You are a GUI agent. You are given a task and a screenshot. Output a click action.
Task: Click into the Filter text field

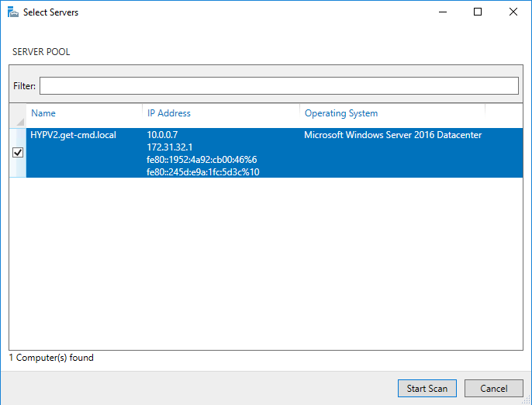(279, 85)
